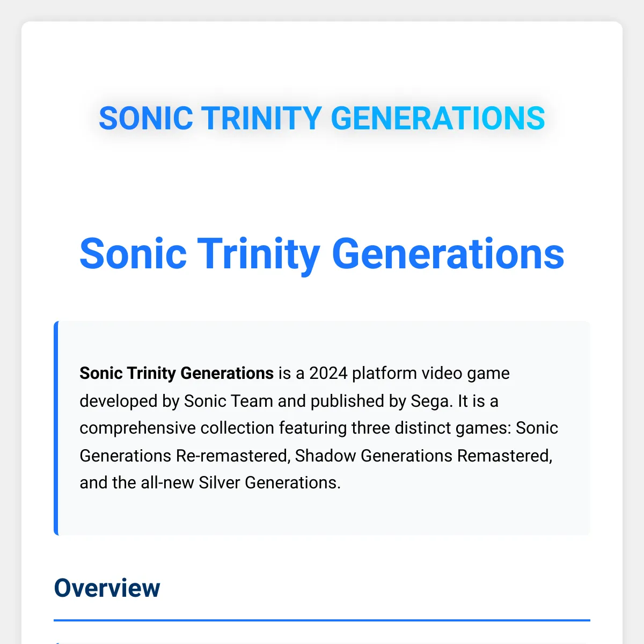Click the Silver Generations title text
This screenshot has height=644, width=644.
coord(268,482)
